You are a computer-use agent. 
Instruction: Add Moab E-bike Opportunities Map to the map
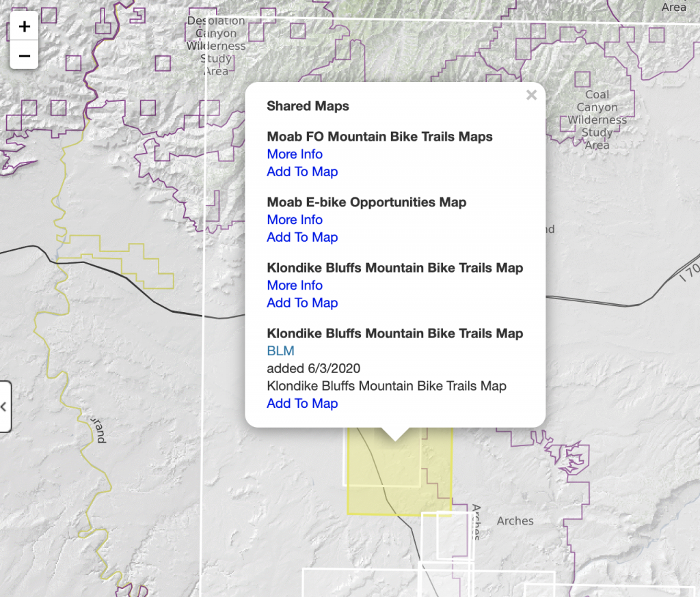[x=302, y=237]
